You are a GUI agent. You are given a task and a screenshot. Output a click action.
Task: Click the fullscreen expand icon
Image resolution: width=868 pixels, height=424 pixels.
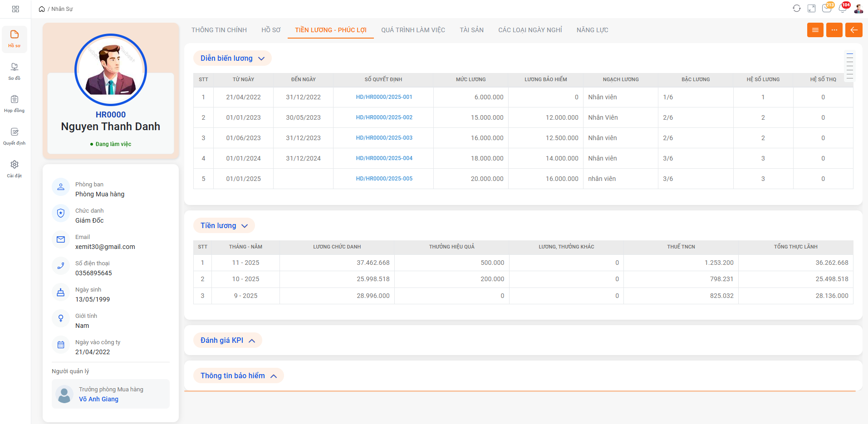point(811,9)
